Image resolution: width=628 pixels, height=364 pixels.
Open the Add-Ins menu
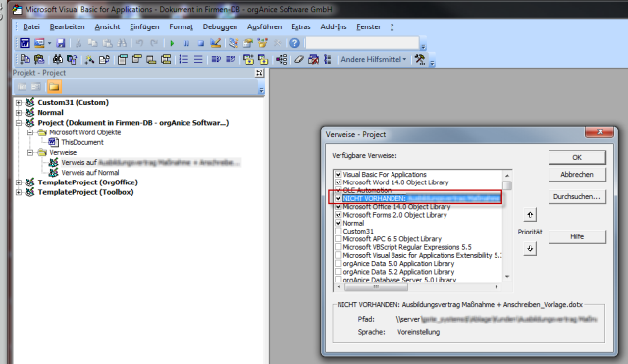(334, 26)
